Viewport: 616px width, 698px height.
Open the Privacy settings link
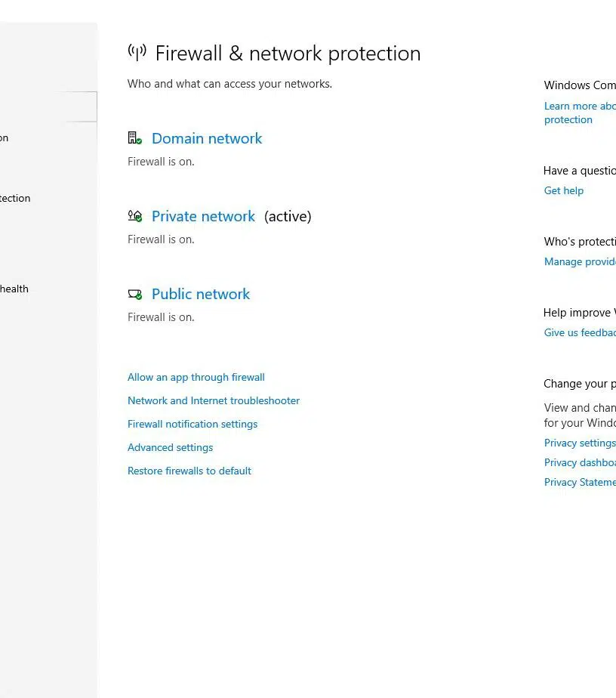click(x=580, y=443)
